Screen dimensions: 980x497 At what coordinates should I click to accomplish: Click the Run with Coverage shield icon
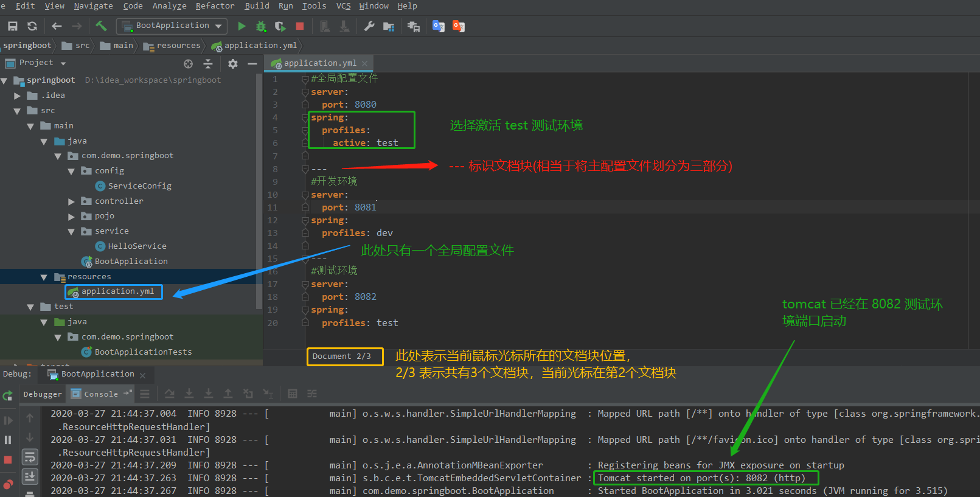pos(280,26)
